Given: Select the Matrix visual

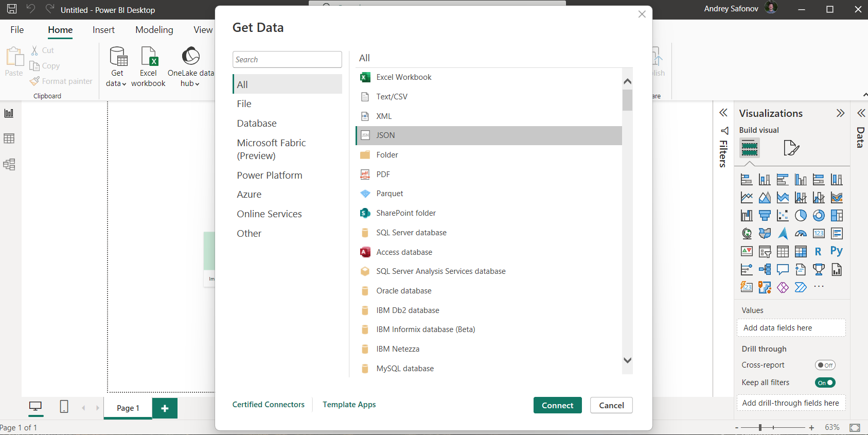Looking at the screenshot, I should pyautogui.click(x=801, y=252).
